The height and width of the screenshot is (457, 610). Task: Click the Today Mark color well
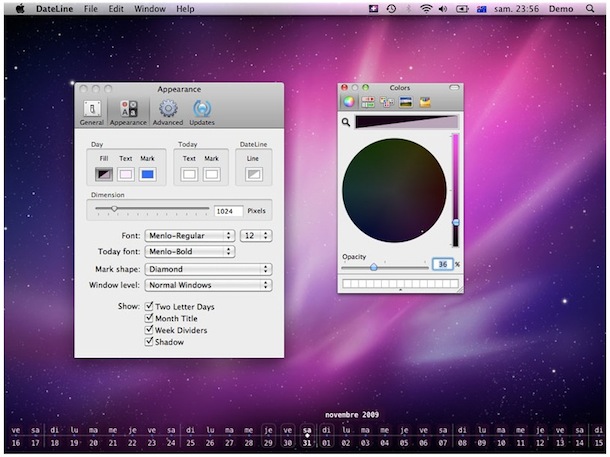coord(212,174)
